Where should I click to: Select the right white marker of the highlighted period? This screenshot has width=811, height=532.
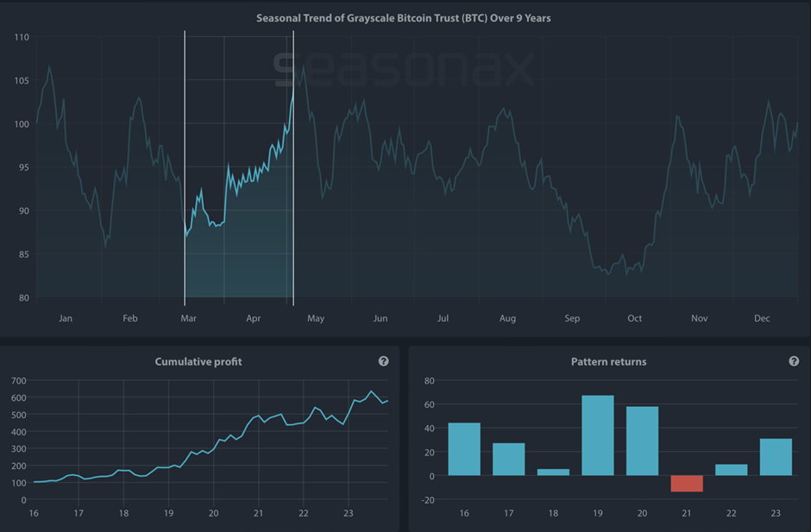tap(293, 168)
